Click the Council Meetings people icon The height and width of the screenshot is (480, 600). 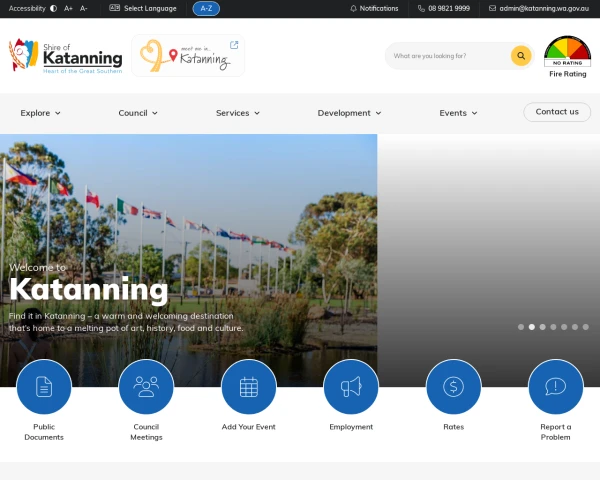click(146, 387)
